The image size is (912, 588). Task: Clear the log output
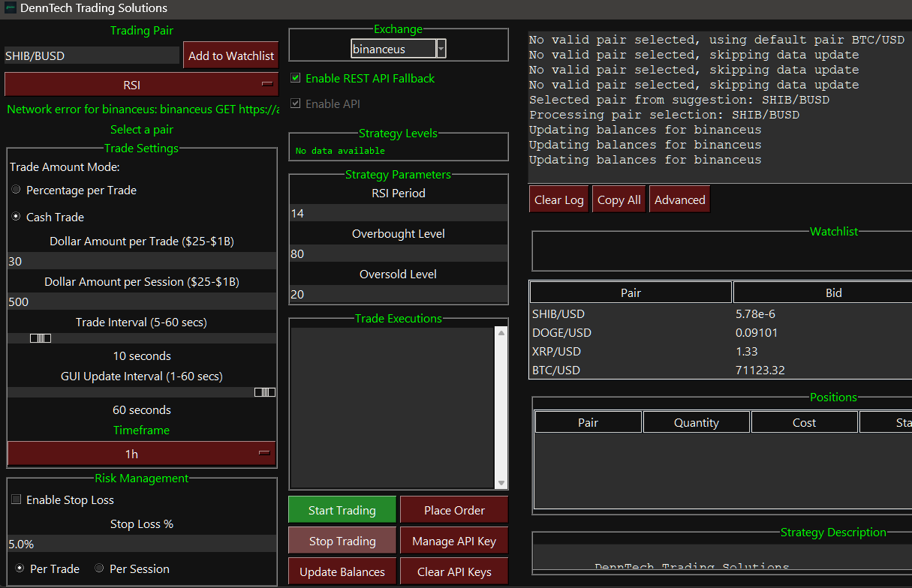558,199
